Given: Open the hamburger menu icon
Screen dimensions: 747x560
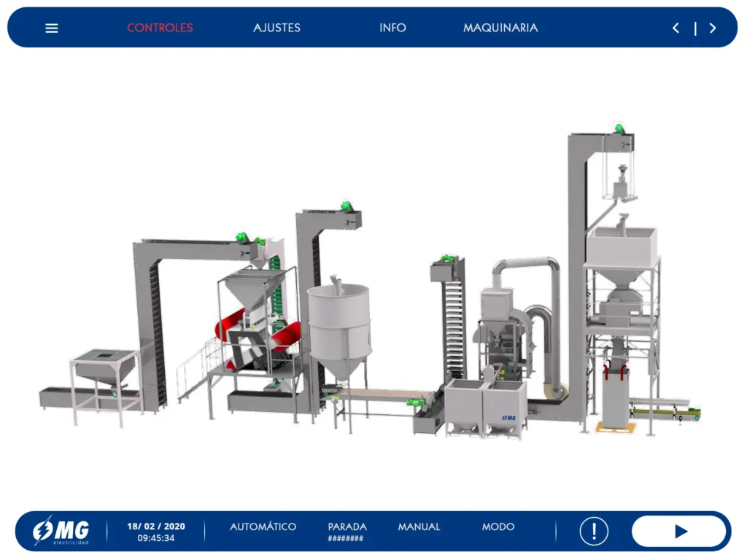Looking at the screenshot, I should [x=52, y=28].
